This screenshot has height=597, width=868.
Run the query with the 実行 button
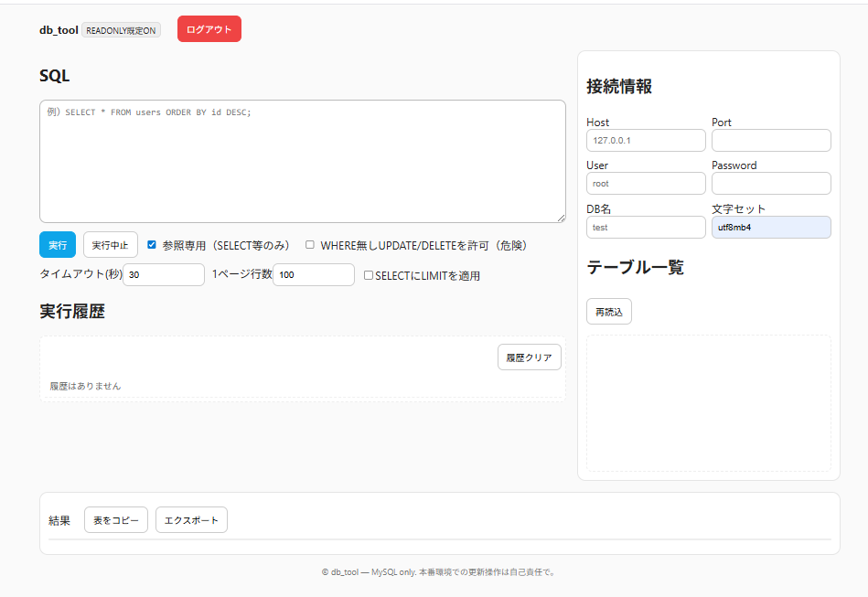(x=57, y=244)
